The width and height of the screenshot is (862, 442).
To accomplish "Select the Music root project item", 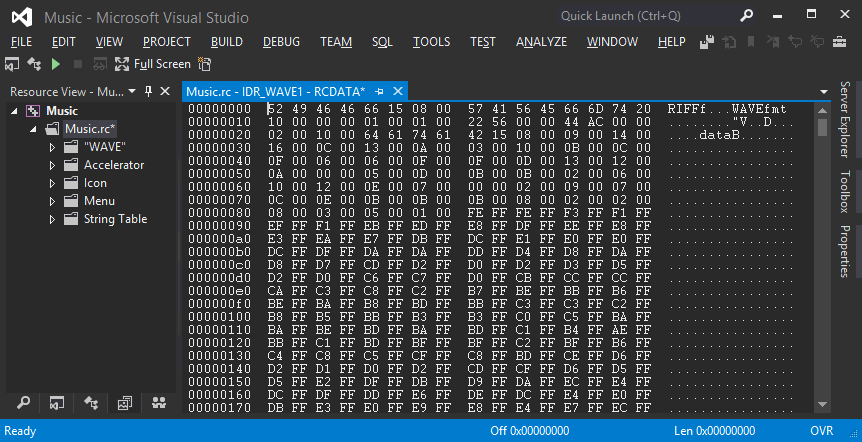I will [x=62, y=111].
